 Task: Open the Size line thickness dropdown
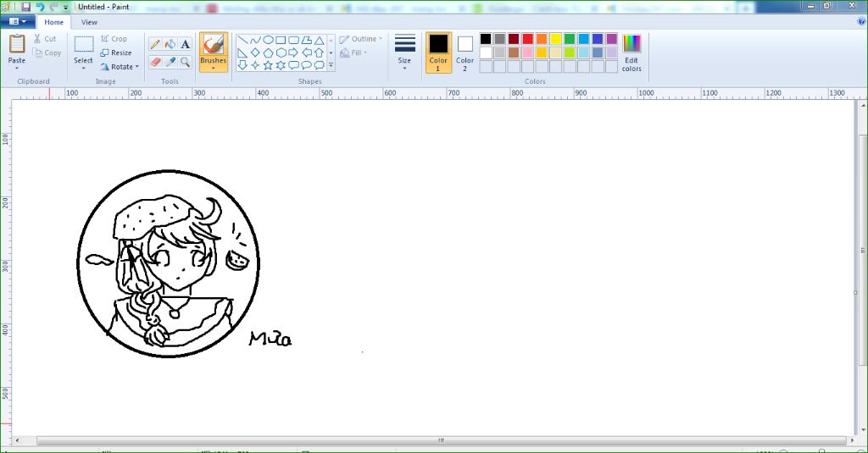pyautogui.click(x=404, y=52)
